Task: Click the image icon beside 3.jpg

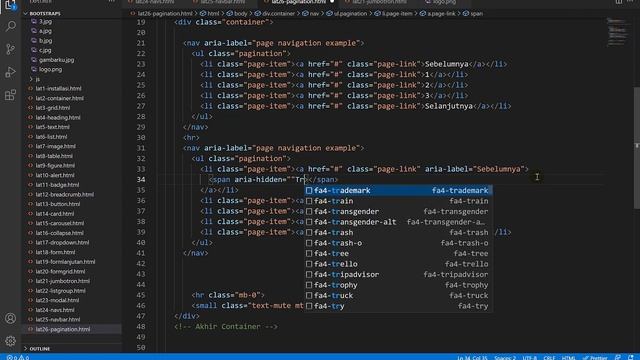Action: point(34,21)
